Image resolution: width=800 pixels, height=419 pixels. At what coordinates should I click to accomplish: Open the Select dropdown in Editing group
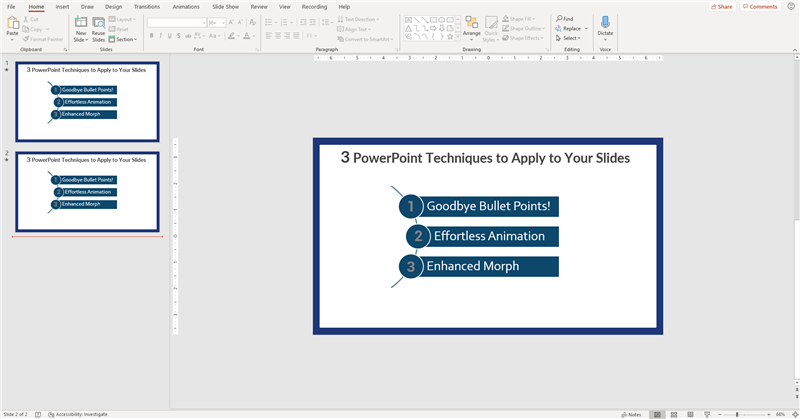click(570, 38)
